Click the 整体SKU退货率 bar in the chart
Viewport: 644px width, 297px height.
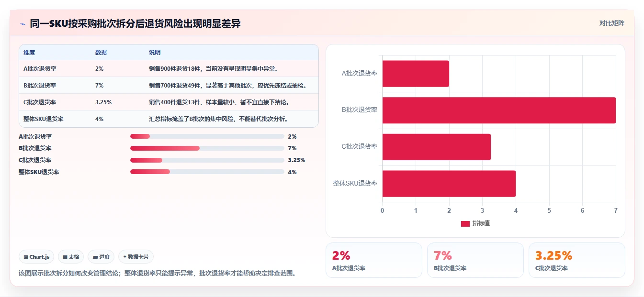(x=449, y=184)
